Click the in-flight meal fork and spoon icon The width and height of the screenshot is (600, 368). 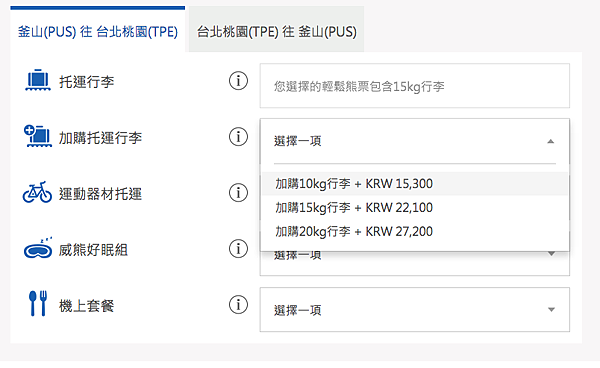point(38,304)
